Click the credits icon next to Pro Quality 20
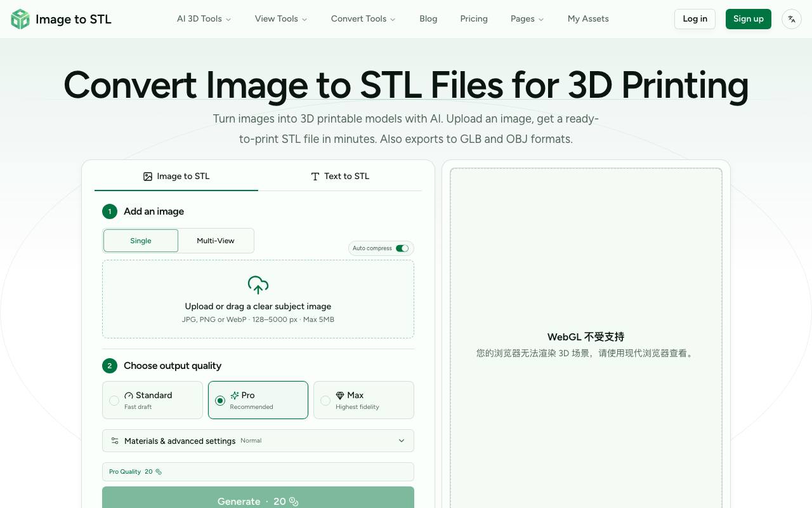 coord(159,472)
